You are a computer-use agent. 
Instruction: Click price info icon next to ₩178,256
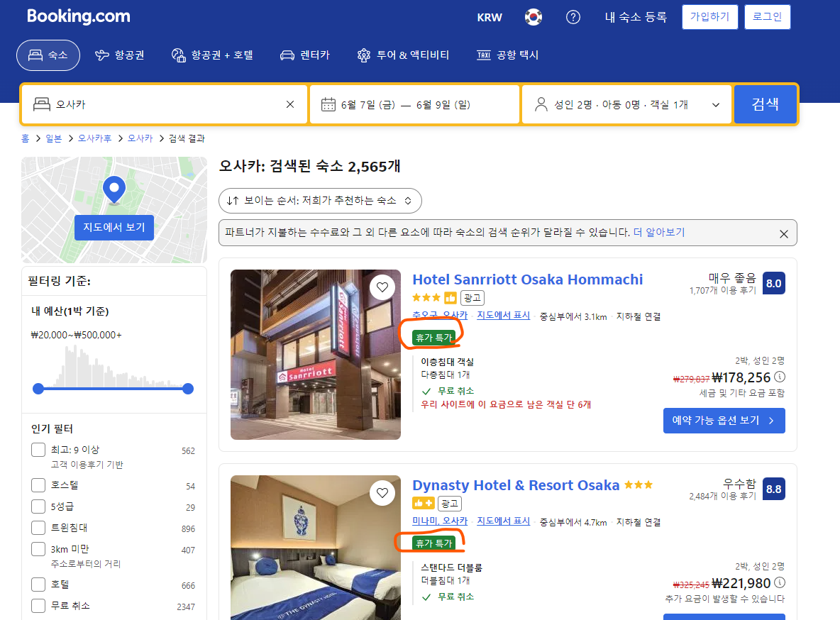780,377
